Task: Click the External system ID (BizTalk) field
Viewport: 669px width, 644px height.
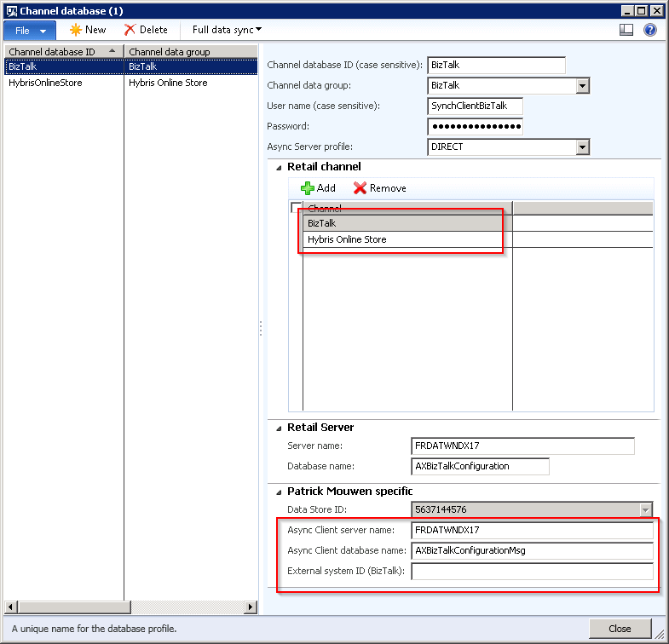Action: (x=532, y=571)
